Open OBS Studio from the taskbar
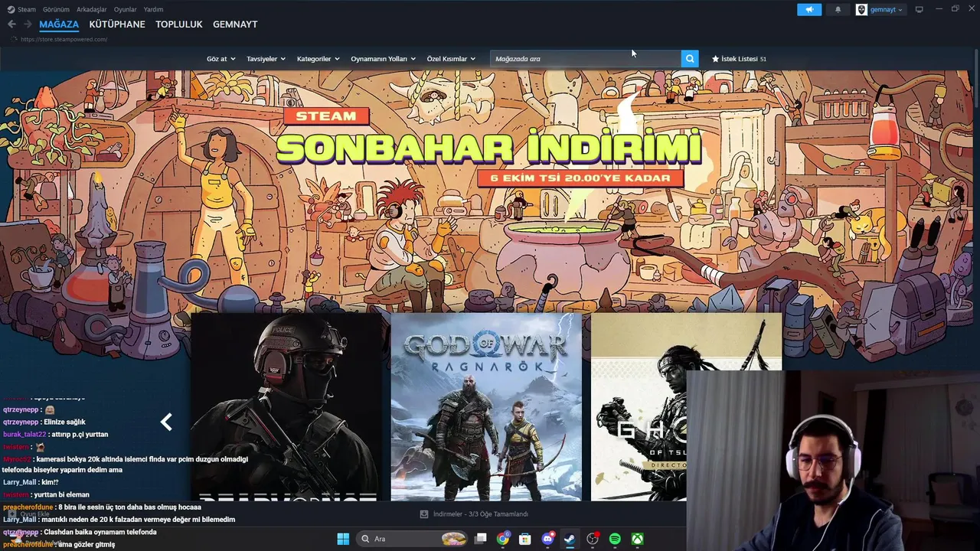 [593, 539]
